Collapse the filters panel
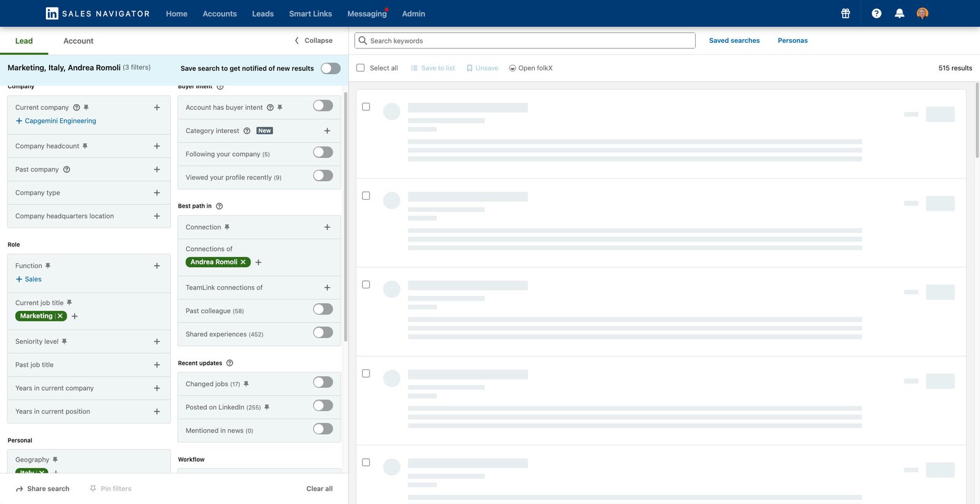Screen dimensions: 980x504 (x=314, y=40)
